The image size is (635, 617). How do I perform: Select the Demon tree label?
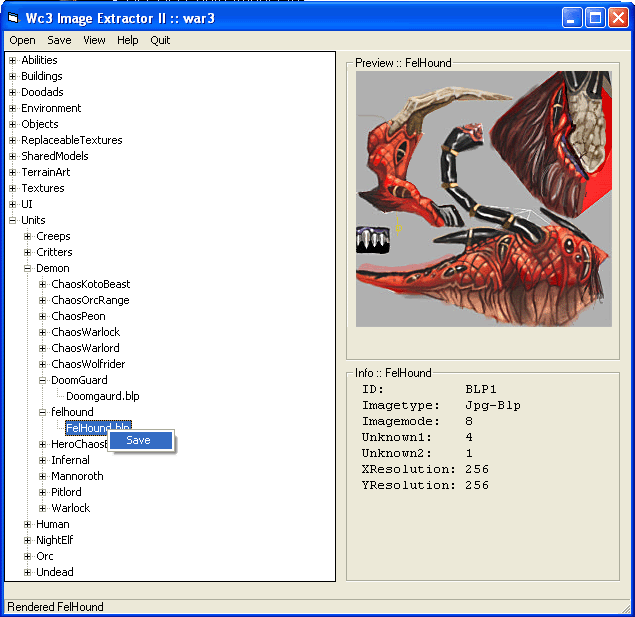click(x=53, y=268)
